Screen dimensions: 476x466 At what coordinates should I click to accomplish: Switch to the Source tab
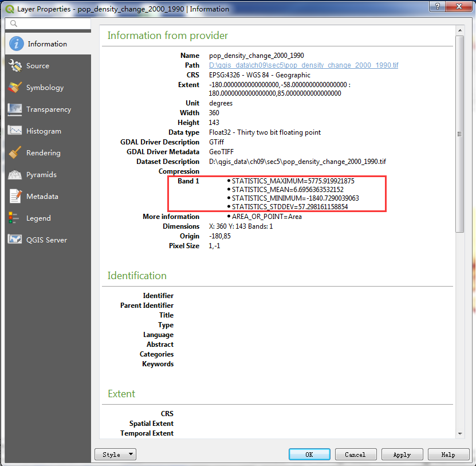pyautogui.click(x=38, y=66)
